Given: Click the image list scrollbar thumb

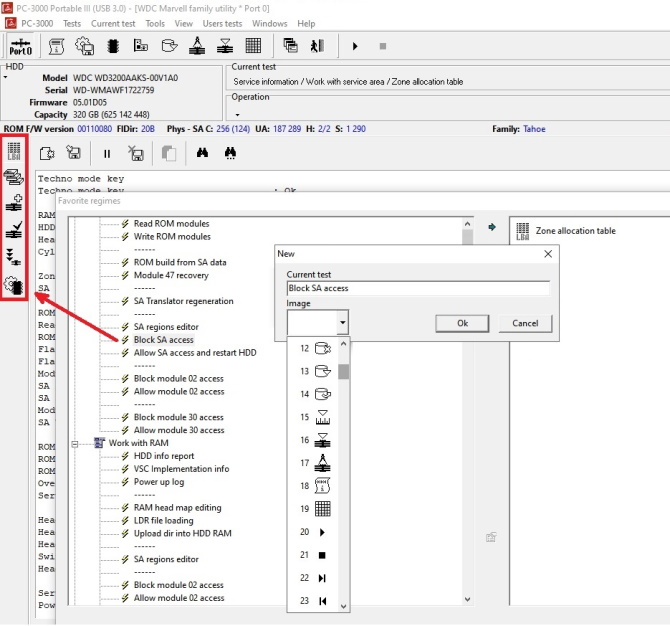Looking at the screenshot, I should tap(343, 371).
